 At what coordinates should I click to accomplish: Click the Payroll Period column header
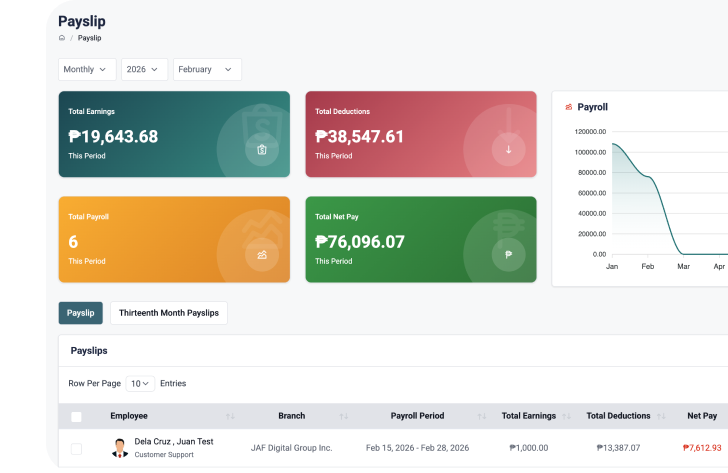click(417, 416)
